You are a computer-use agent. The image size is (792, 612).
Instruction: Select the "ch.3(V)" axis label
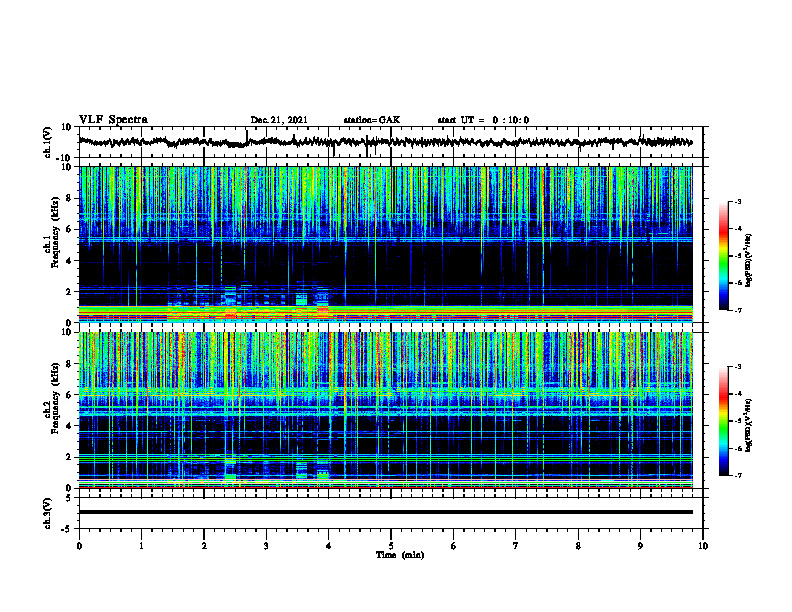[x=48, y=513]
